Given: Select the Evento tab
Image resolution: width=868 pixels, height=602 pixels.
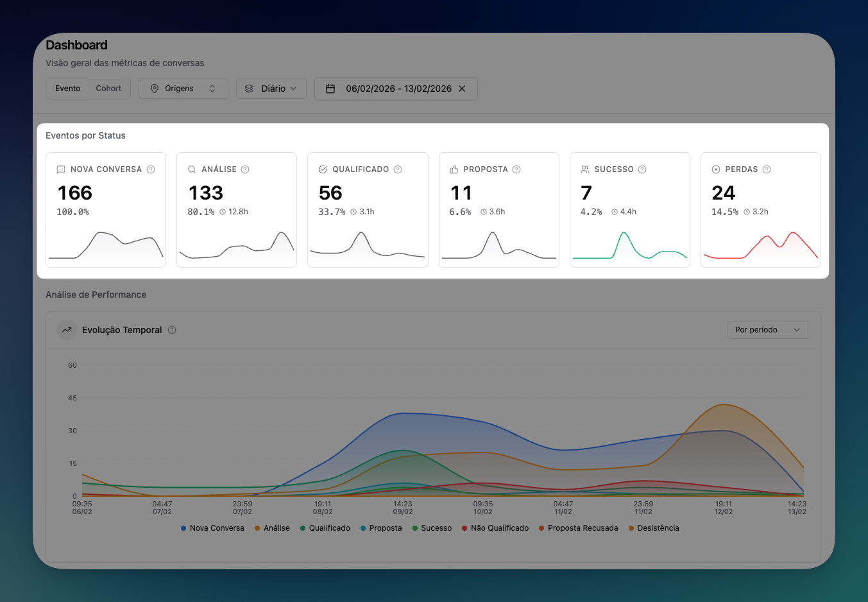Looking at the screenshot, I should point(67,88).
